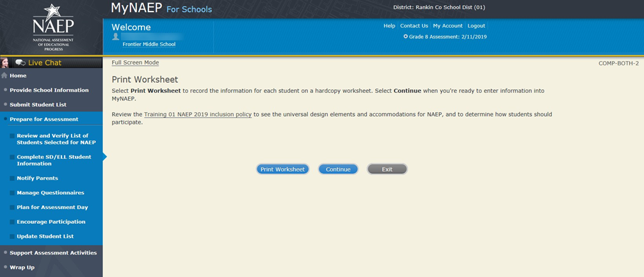This screenshot has height=277, width=644.
Task: Click the Exit button
Action: [387, 169]
